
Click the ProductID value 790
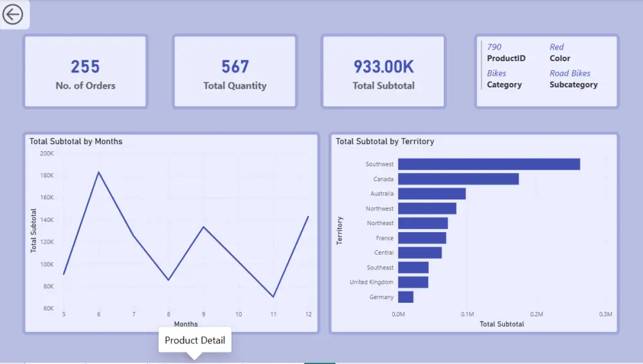tap(494, 47)
